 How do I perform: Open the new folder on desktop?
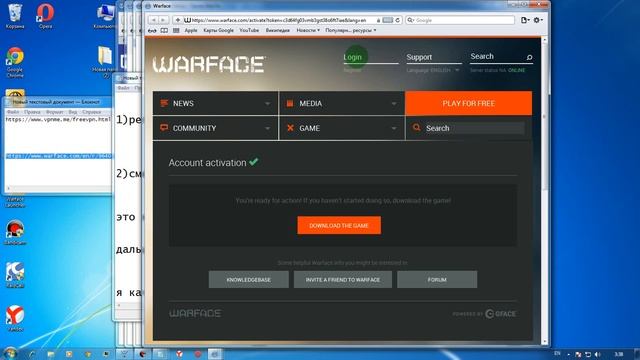tap(105, 61)
